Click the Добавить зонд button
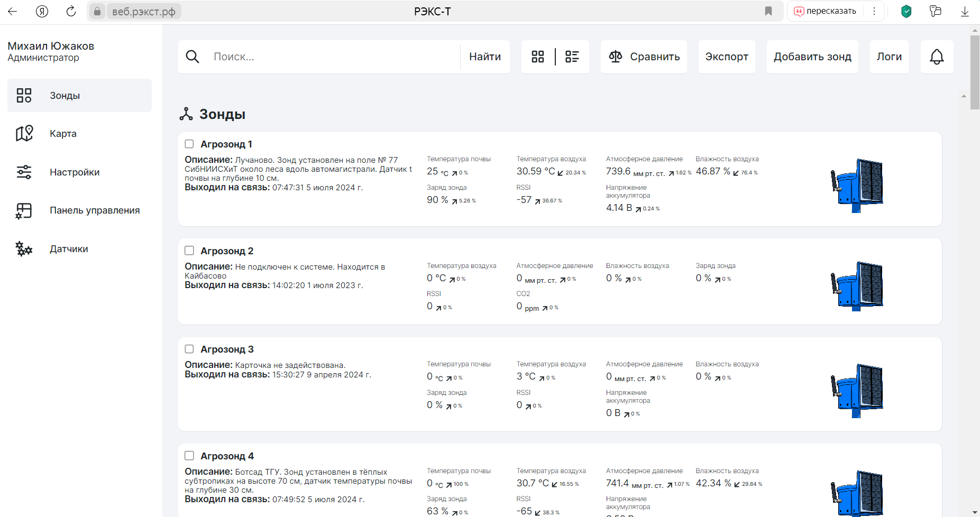Screen dimensions: 980x517 [812, 57]
